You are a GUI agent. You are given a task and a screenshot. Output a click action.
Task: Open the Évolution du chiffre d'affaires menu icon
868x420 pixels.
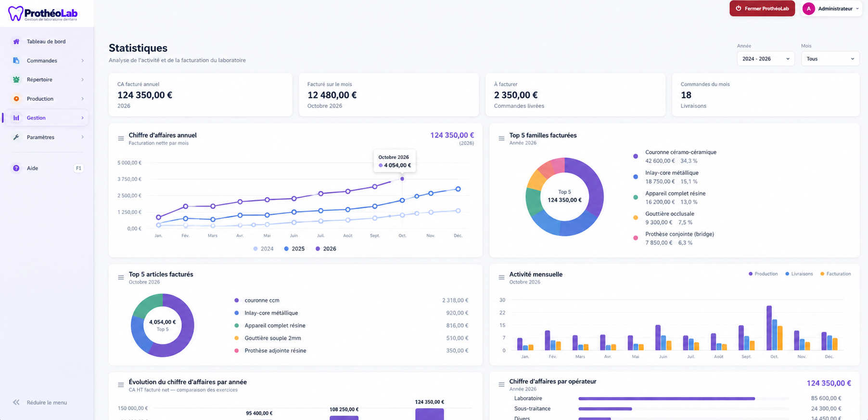click(121, 385)
